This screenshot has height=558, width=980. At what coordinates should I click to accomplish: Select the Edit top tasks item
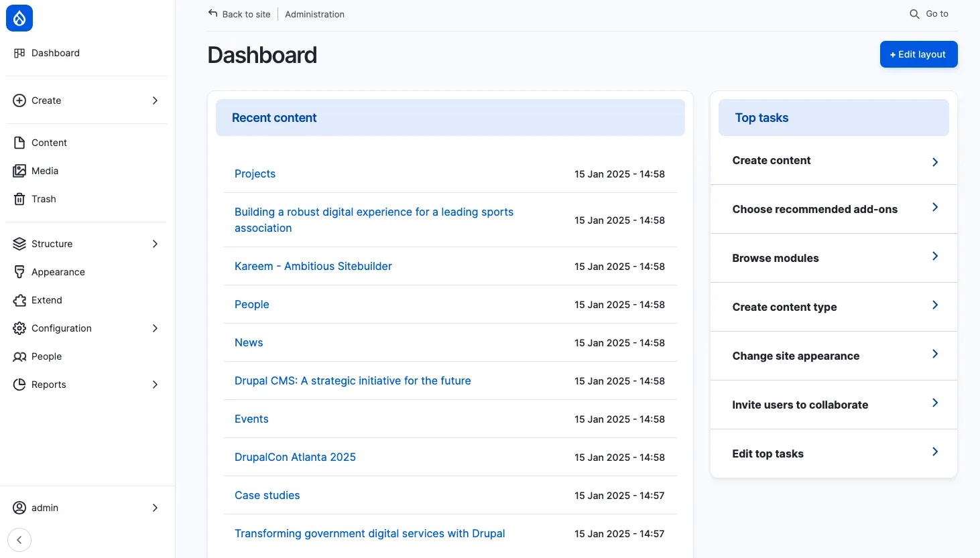pyautogui.click(x=768, y=454)
